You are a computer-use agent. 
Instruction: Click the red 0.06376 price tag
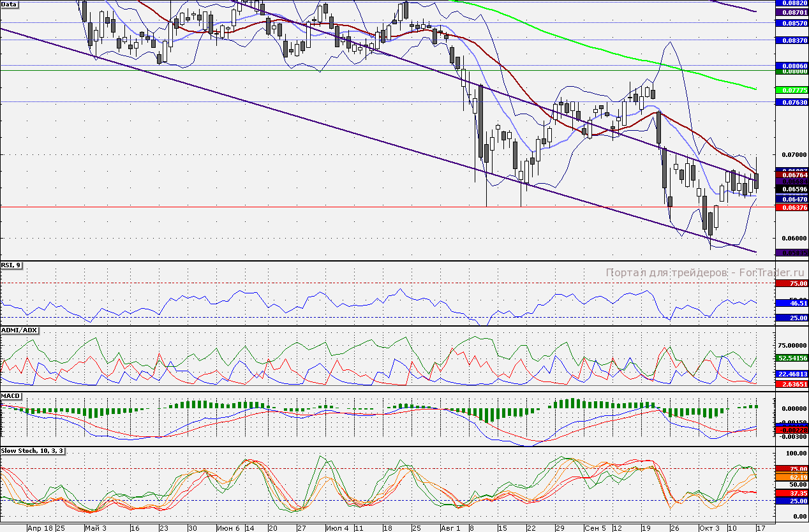791,207
